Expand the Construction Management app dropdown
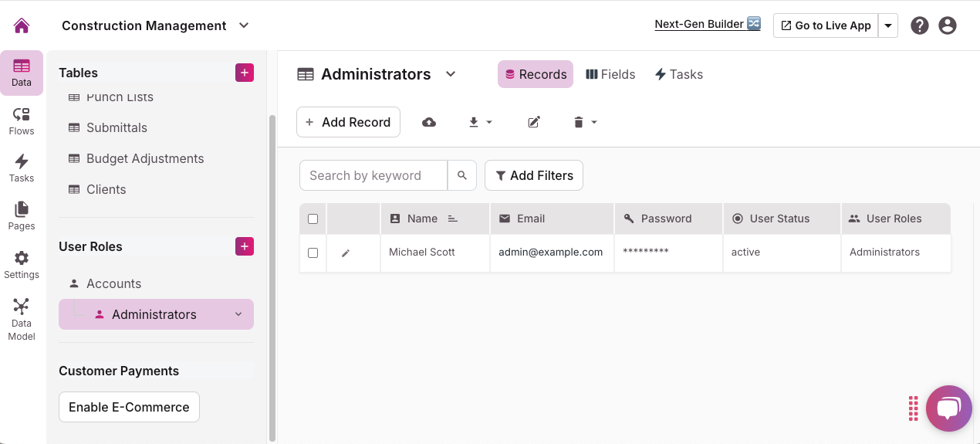 coord(244,25)
